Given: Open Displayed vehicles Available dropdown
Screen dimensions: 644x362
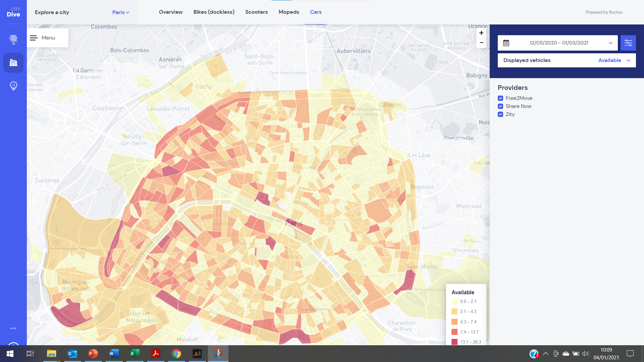Looking at the screenshot, I should point(614,60).
